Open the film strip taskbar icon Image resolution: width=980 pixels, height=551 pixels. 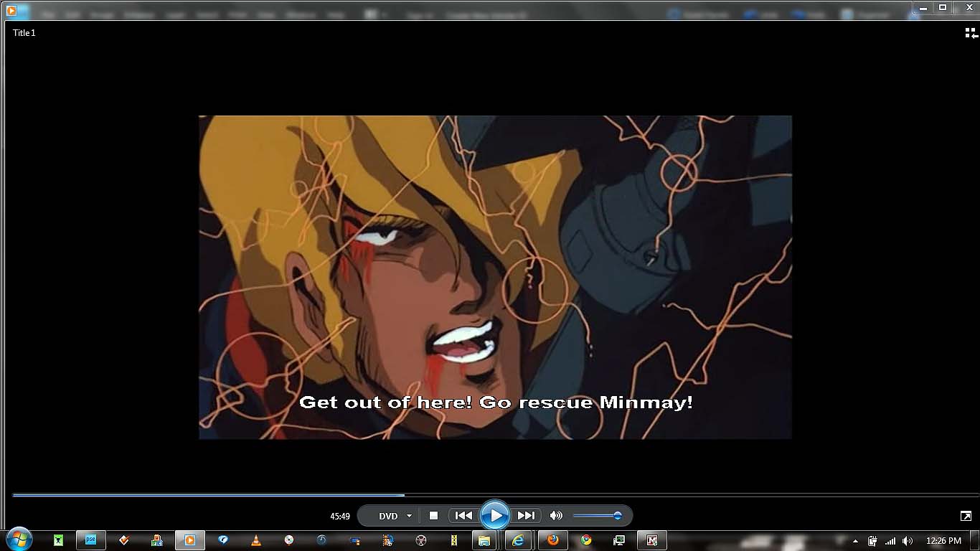pyautogui.click(x=388, y=540)
